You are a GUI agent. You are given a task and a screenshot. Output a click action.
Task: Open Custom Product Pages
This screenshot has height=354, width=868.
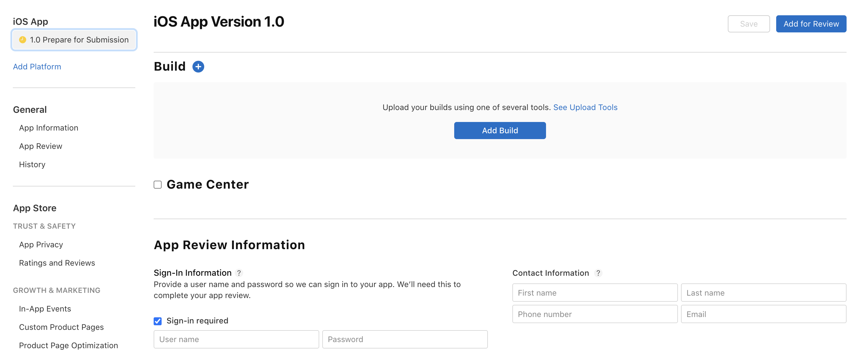pyautogui.click(x=61, y=327)
